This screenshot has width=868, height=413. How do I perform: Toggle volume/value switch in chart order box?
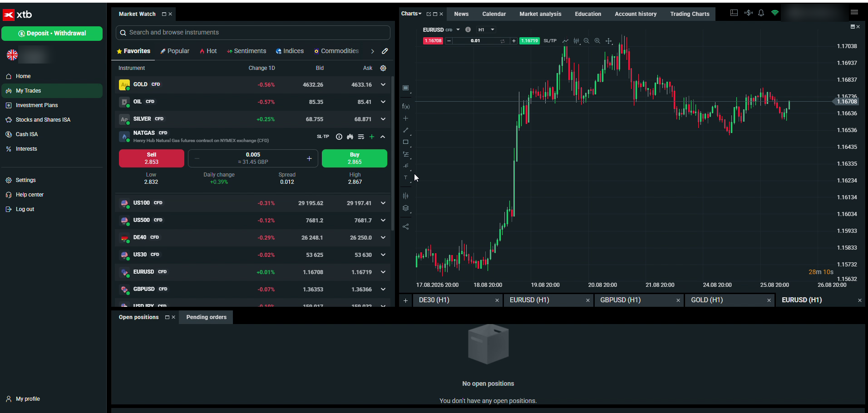[x=503, y=41]
